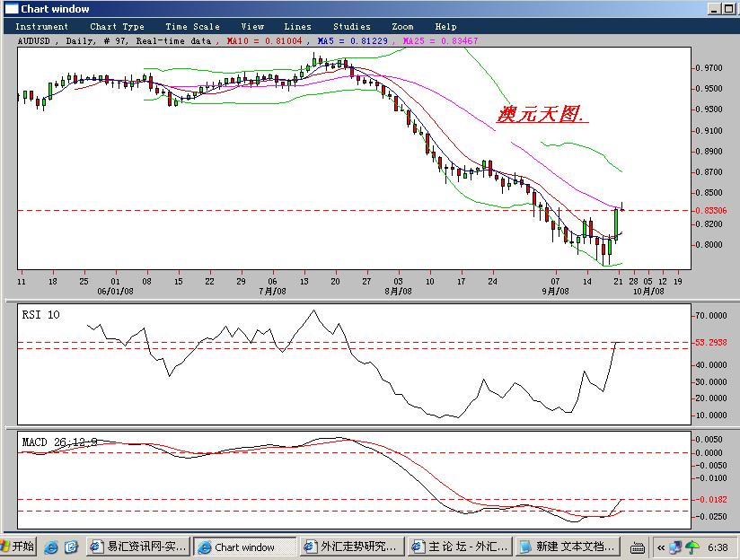The height and width of the screenshot is (560, 740).
Task: Click the system clock showing 6:38
Action: (x=718, y=547)
